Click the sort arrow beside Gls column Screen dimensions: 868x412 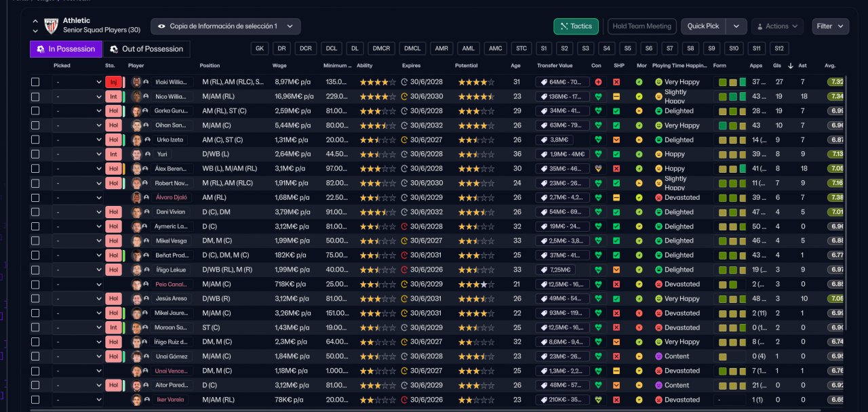pyautogui.click(x=791, y=66)
